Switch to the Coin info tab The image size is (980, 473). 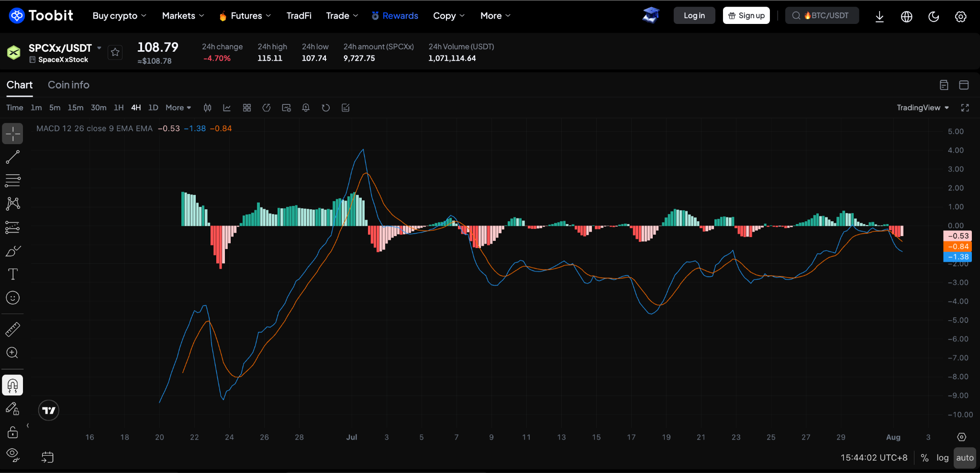coord(68,85)
